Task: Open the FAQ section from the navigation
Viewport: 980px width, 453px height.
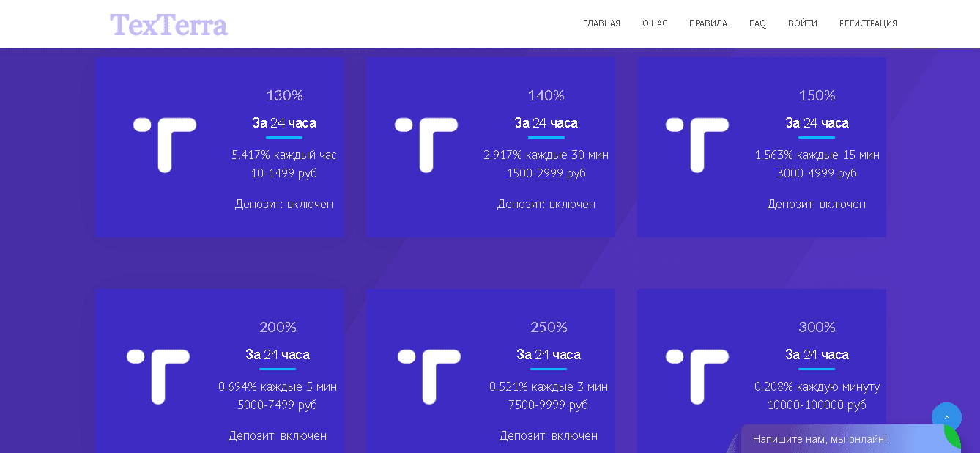Action: pos(757,23)
